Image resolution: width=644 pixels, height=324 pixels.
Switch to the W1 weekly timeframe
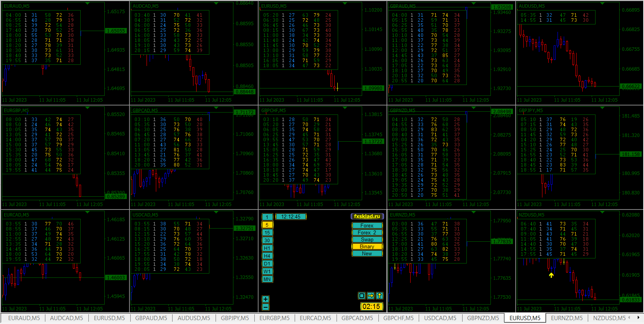pos(267,271)
